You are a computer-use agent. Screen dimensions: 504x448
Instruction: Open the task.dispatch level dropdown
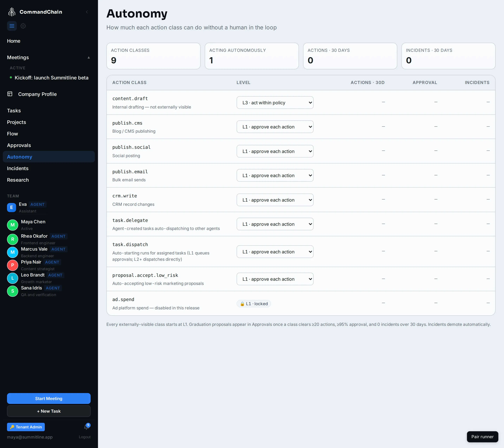tap(275, 251)
